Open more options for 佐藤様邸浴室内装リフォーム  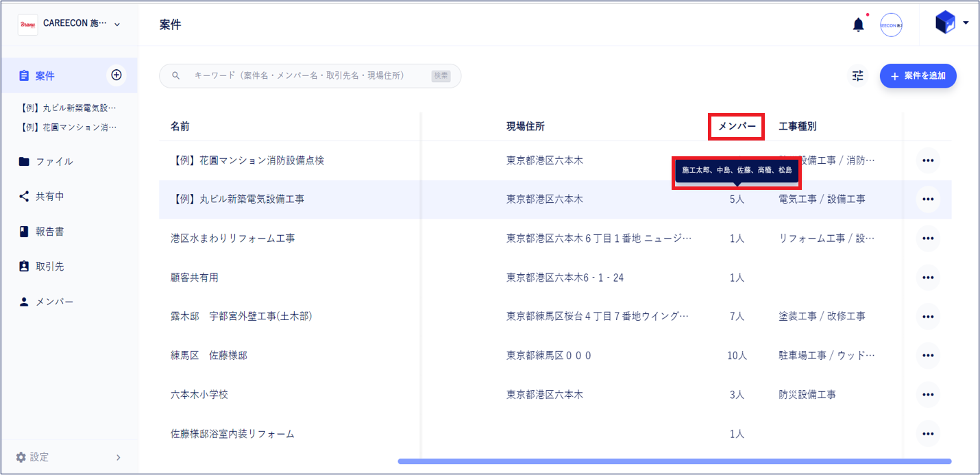click(x=928, y=434)
